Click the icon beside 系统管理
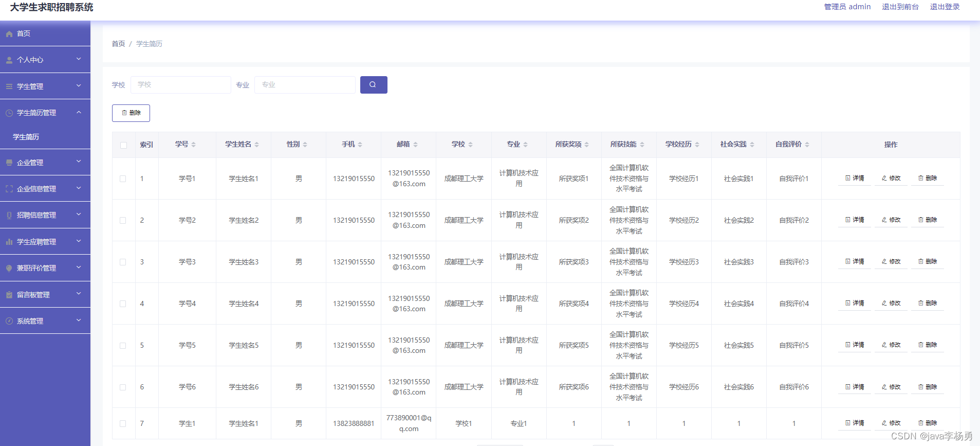Image resolution: width=980 pixels, height=446 pixels. 9,321
